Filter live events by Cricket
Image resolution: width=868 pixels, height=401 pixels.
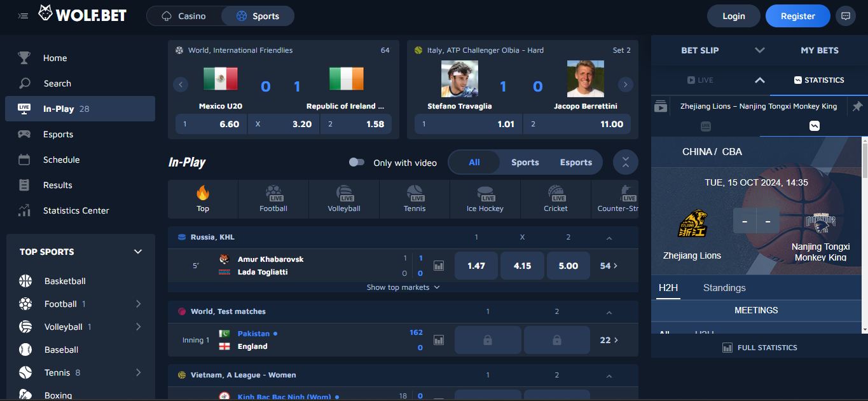[x=556, y=199]
